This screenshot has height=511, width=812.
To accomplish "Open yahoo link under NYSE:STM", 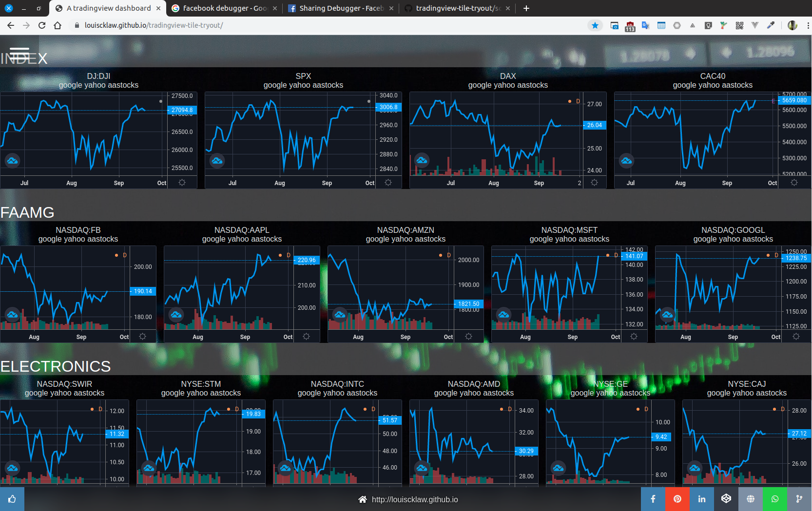I will point(201,393).
